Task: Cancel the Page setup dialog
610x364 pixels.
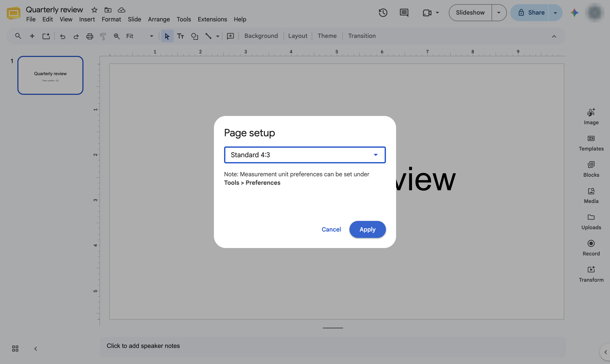Action: point(331,229)
